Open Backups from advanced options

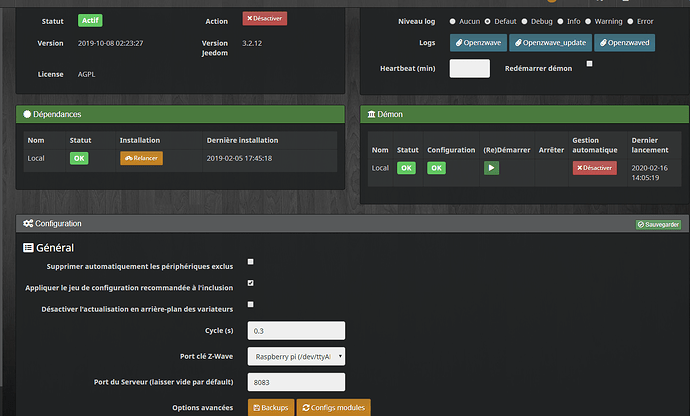271,408
